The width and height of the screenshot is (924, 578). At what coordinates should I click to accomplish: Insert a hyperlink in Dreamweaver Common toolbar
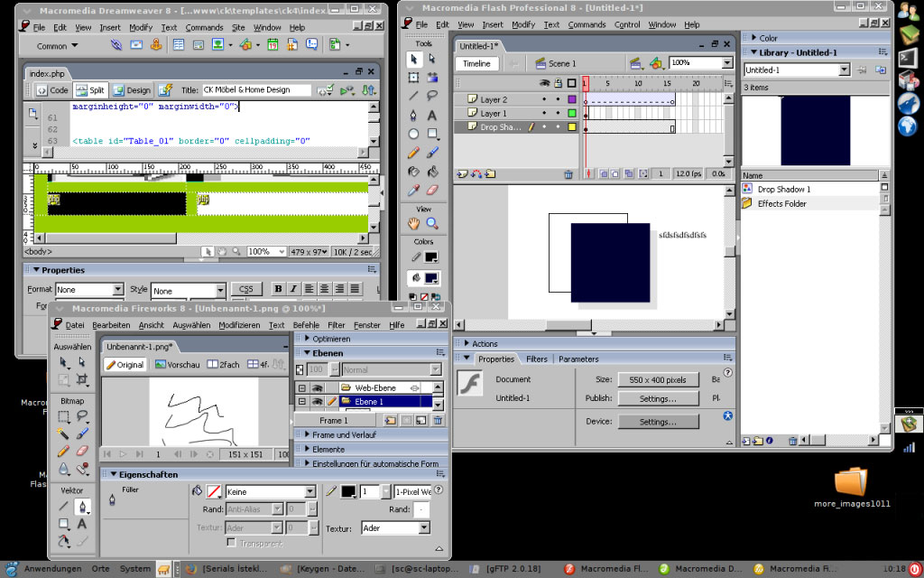click(x=116, y=45)
